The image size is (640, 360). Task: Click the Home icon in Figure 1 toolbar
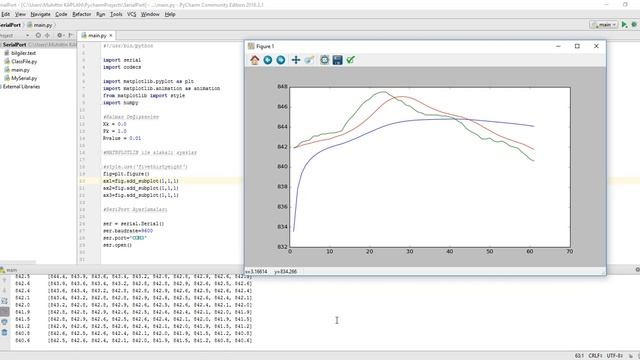(255, 60)
